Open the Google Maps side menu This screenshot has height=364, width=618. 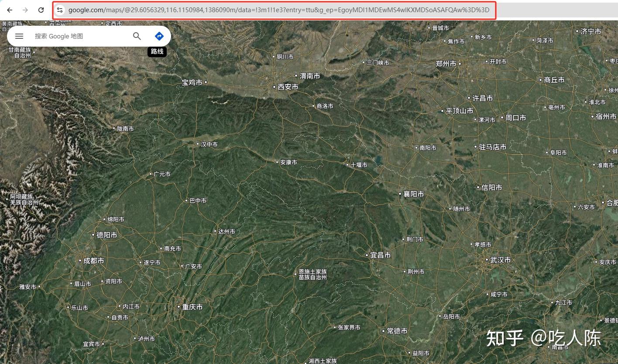[x=19, y=36]
